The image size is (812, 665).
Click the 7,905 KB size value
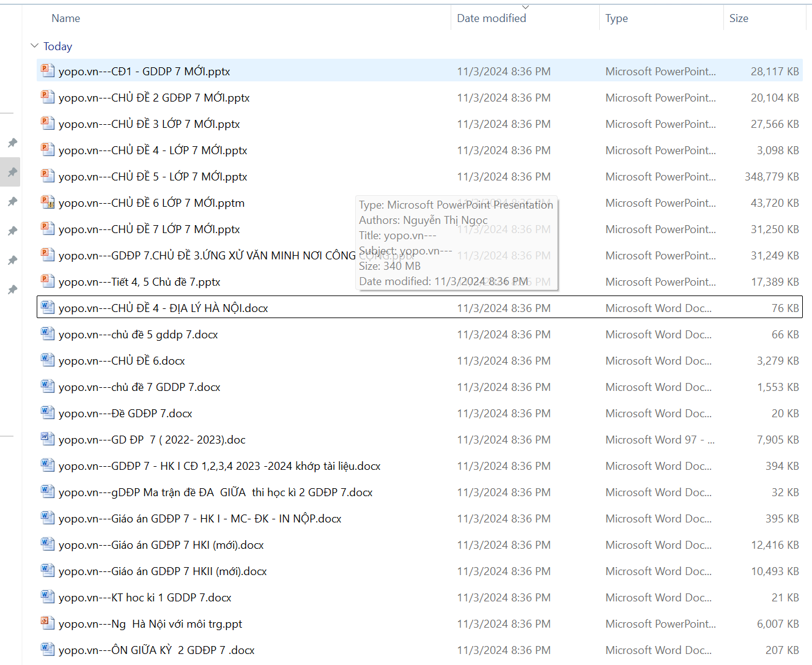click(778, 440)
